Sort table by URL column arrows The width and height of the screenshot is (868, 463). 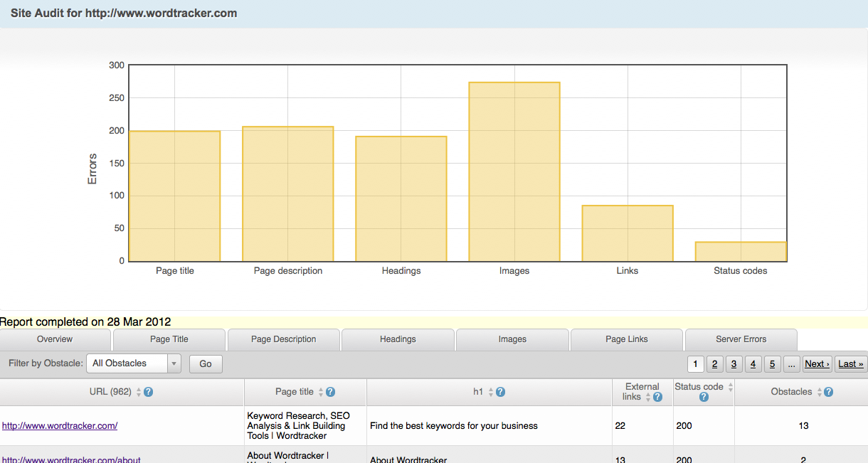pos(139,392)
